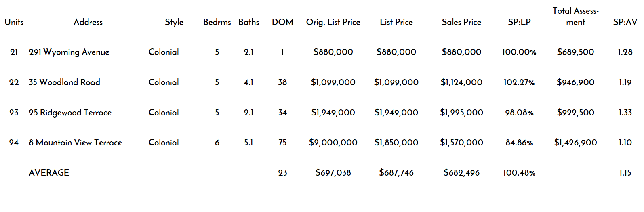Select the $1,426,900 assessment value
Image resolution: width=644 pixels, height=212 pixels.
point(575,143)
